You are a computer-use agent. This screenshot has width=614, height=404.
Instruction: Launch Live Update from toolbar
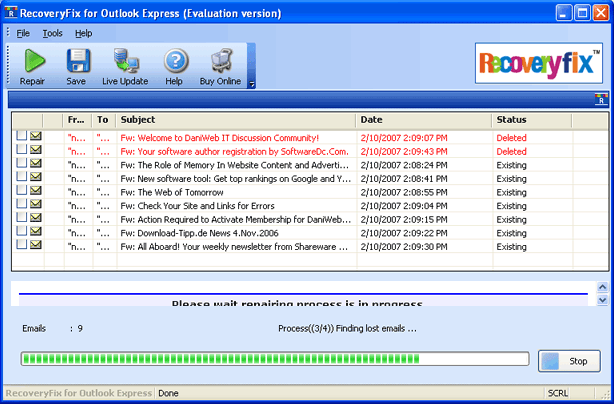[x=125, y=67]
